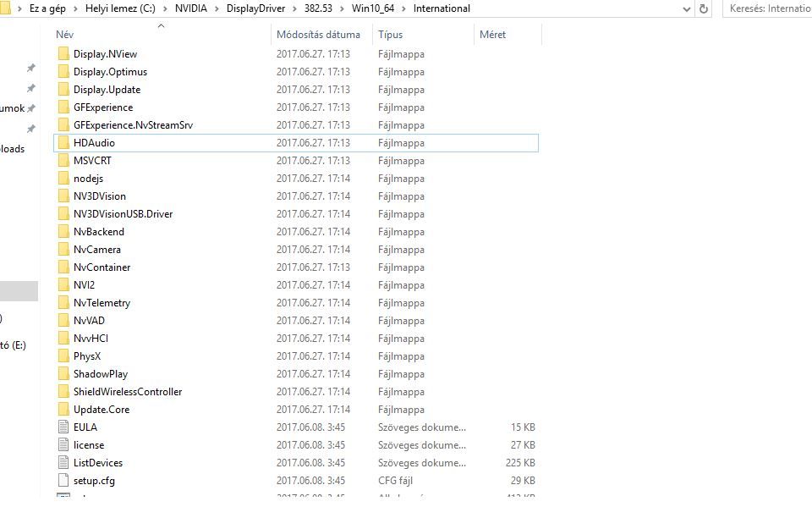812x507 pixels.
Task: Click the NvvHCI folder icon
Action: (x=63, y=338)
